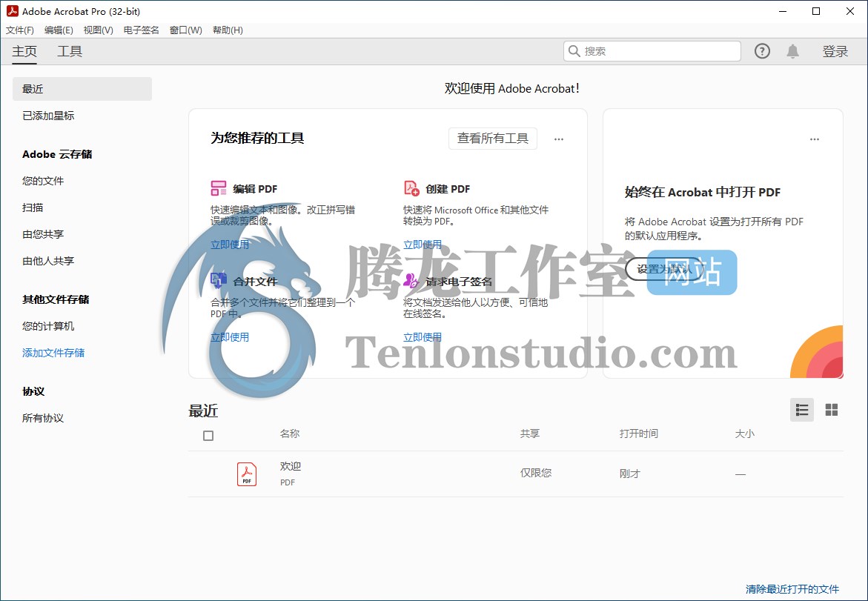Click 立即使用 link under 创建 PDF

pyautogui.click(x=423, y=245)
